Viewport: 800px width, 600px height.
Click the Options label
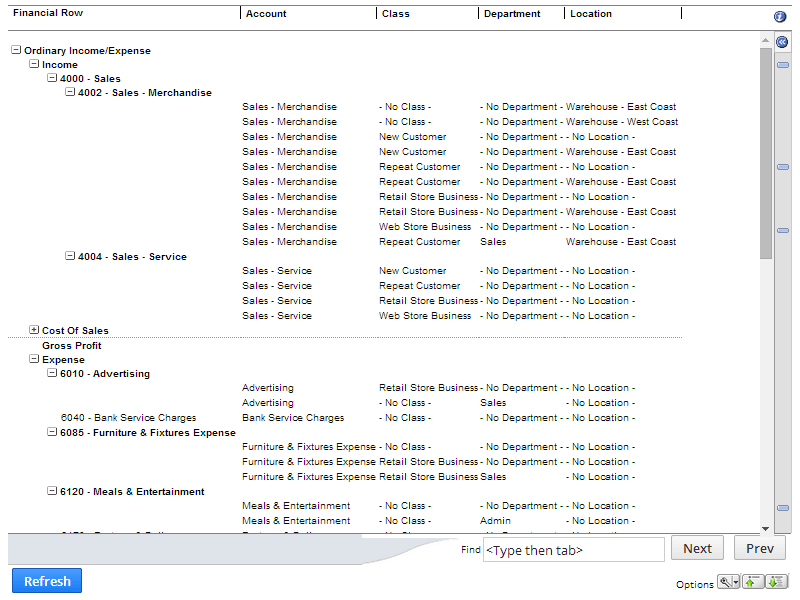pos(694,585)
